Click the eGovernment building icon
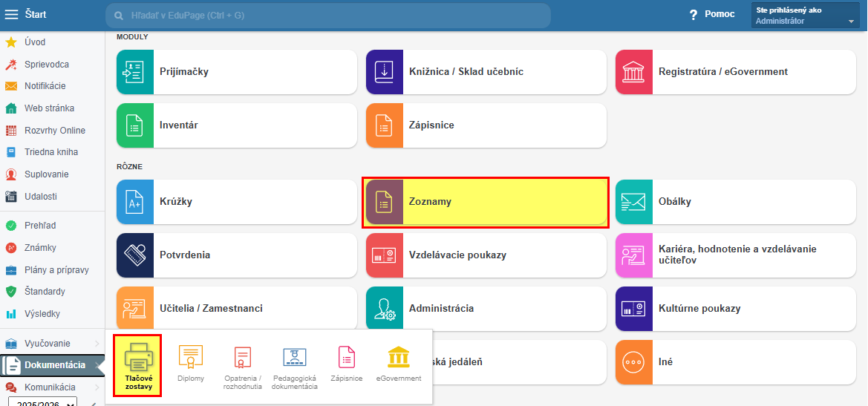 [399, 358]
